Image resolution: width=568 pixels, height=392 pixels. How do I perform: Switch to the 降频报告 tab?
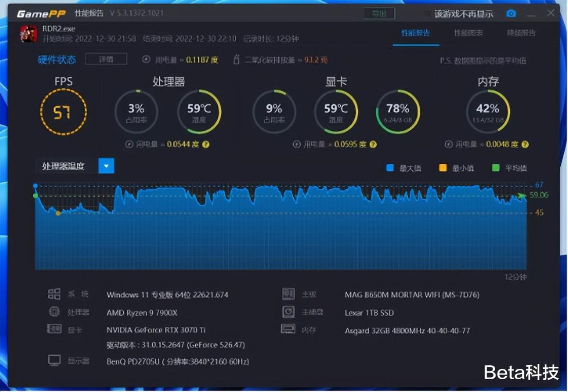(521, 32)
